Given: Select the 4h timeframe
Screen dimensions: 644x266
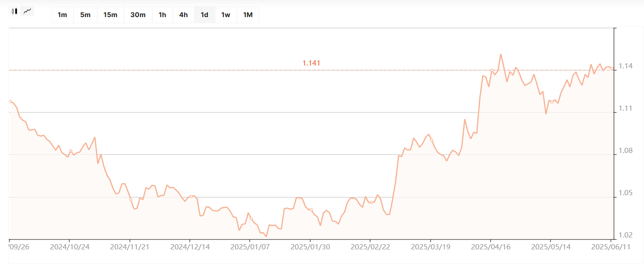Looking at the screenshot, I should coord(183,15).
